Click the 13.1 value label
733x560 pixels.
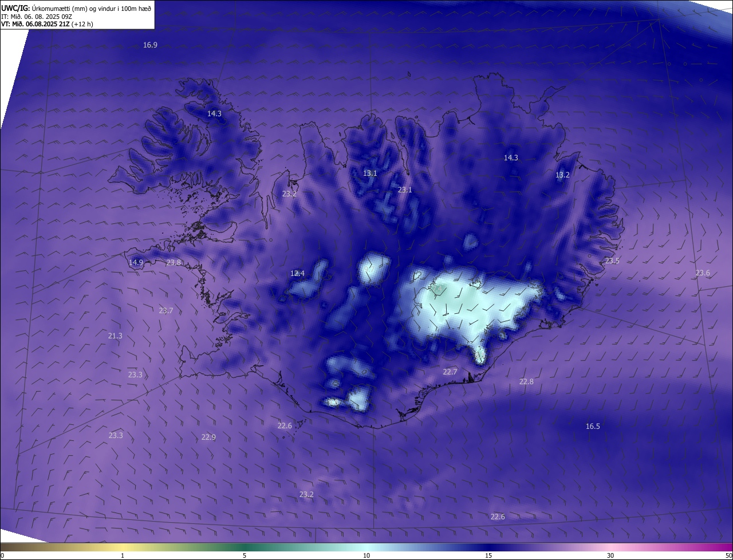(370, 173)
